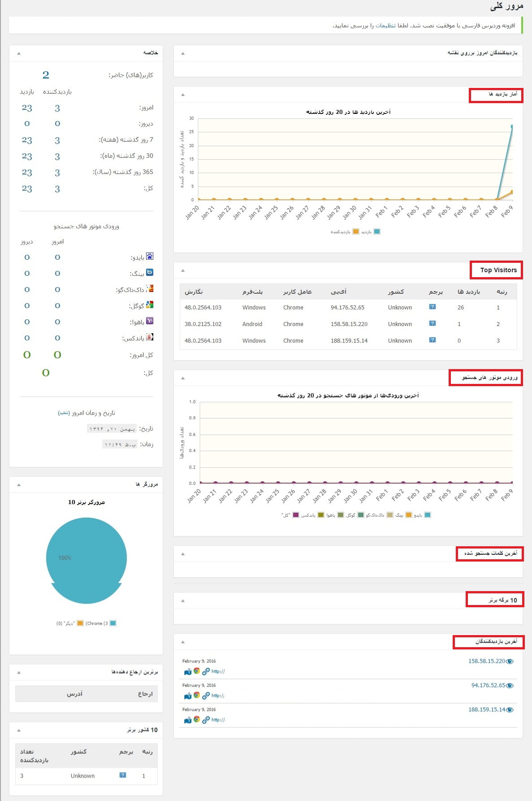
Task: Collapse the خلاصه (Summary) panel
Action: (19, 53)
